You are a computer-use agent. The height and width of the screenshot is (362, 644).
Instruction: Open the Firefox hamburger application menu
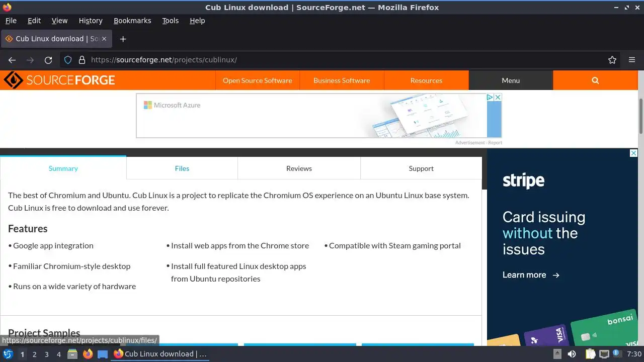pyautogui.click(x=632, y=60)
